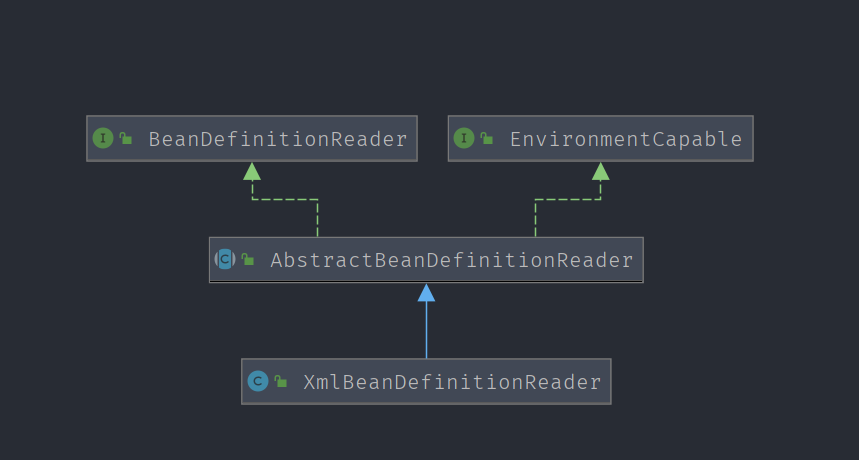Select the AbstractBeanDefinitionReader name label
Viewport: 859px width, 460px height.
451,261
